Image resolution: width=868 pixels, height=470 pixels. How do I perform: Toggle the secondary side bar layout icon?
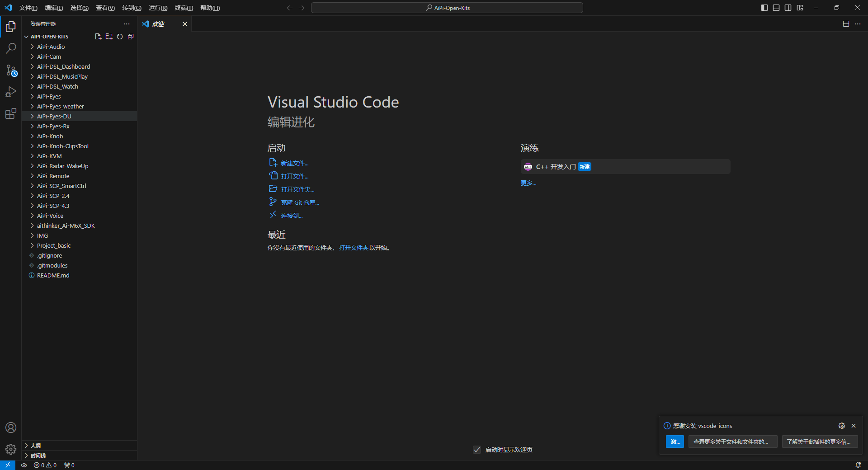[788, 8]
